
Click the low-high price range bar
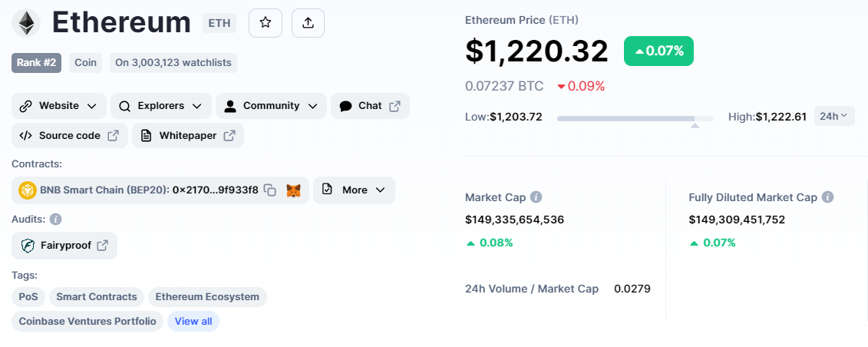635,118
